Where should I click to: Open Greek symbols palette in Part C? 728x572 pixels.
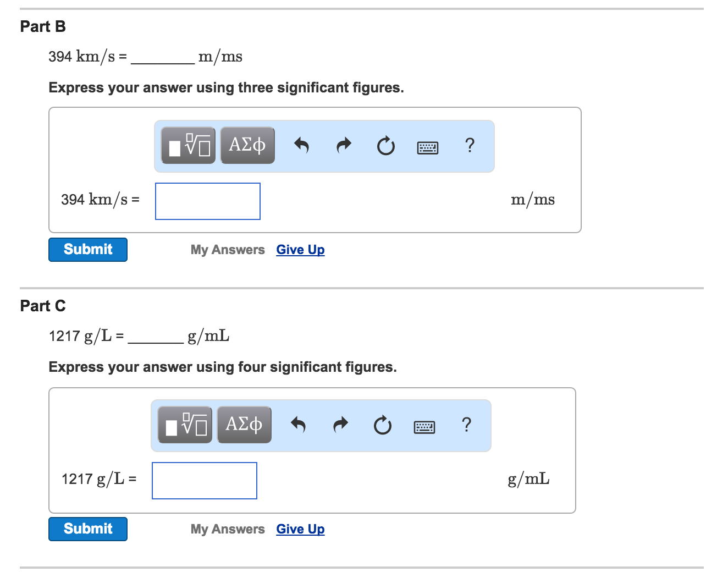coord(244,425)
